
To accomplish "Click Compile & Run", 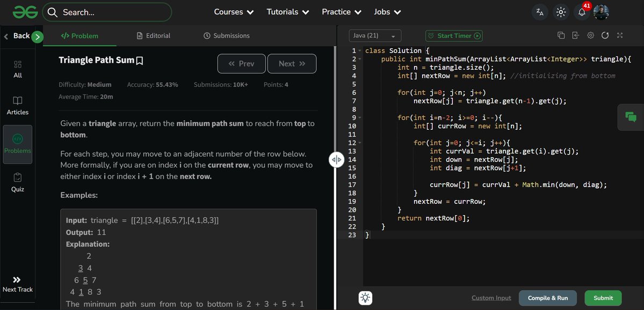I will 547,298.
